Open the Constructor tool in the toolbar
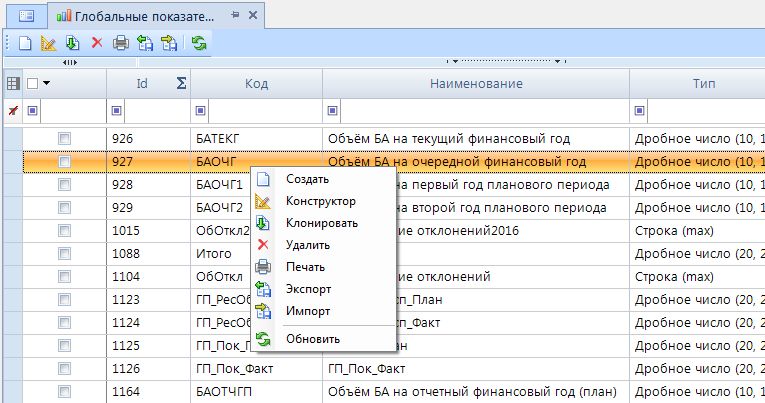The width and height of the screenshot is (765, 403). click(x=48, y=43)
